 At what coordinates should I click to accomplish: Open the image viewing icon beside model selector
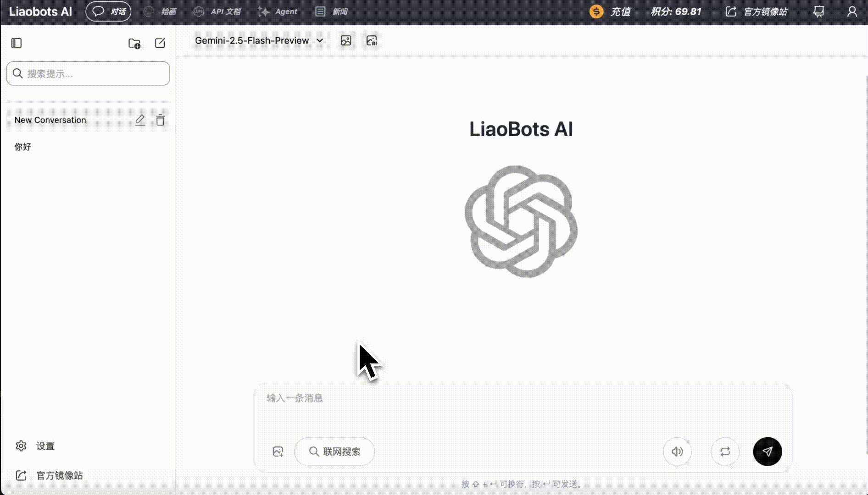(x=346, y=40)
